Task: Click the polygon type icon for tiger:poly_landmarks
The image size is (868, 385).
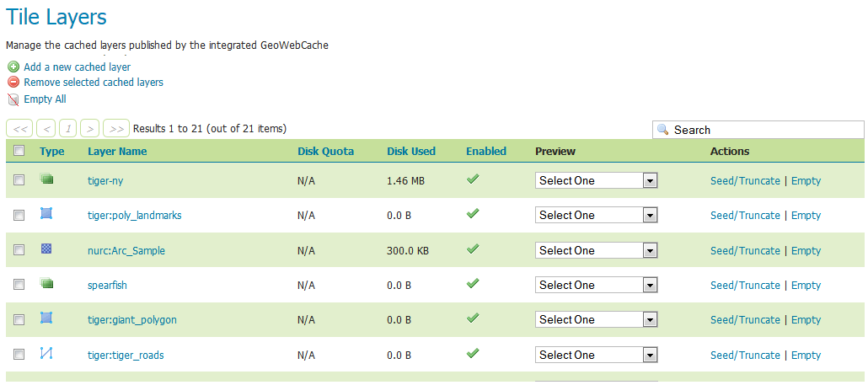Action: click(x=46, y=214)
